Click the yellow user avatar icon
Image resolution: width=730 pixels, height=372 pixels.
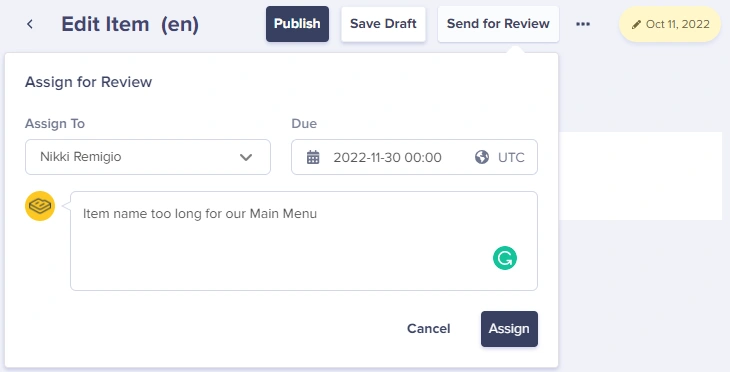[x=40, y=206]
